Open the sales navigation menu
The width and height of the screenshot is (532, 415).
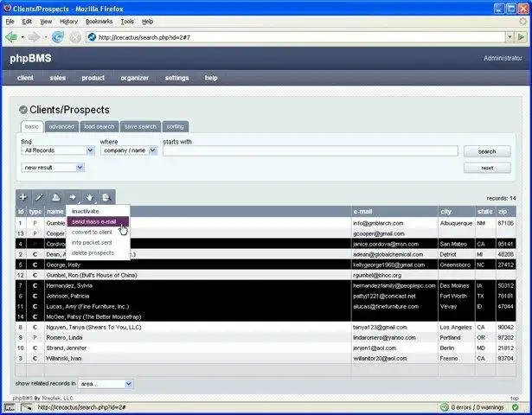(58, 78)
